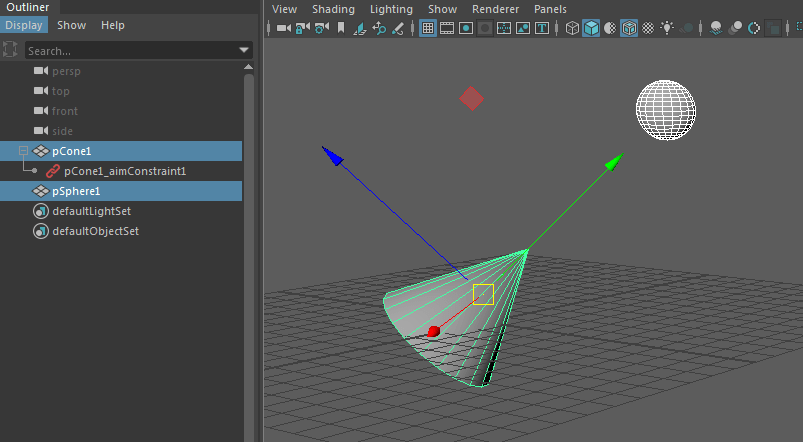Screen dimensions: 803x442
Task: Toggle Use All Lights bulb icon
Action: tap(667, 28)
